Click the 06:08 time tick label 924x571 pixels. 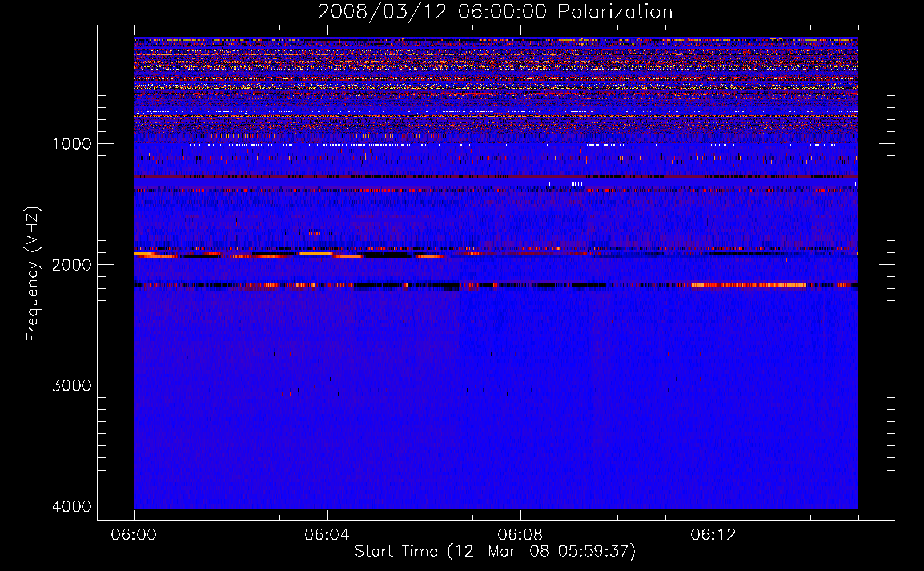pyautogui.click(x=520, y=535)
